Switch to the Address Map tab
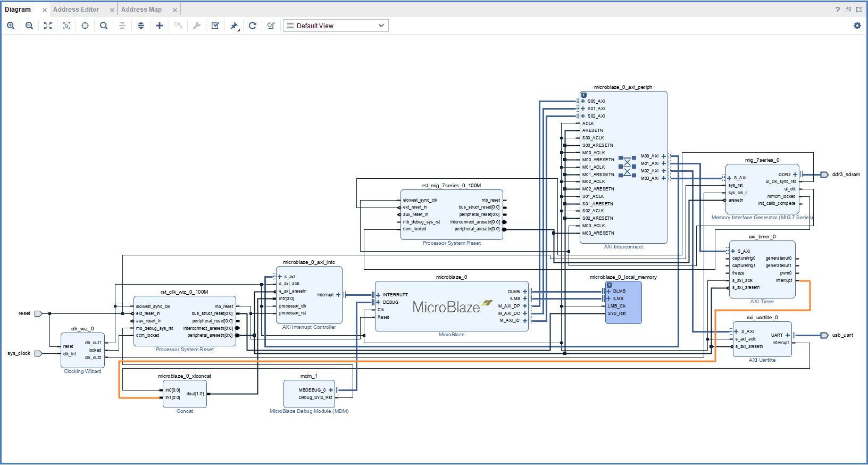This screenshot has height=465, width=868. [141, 10]
